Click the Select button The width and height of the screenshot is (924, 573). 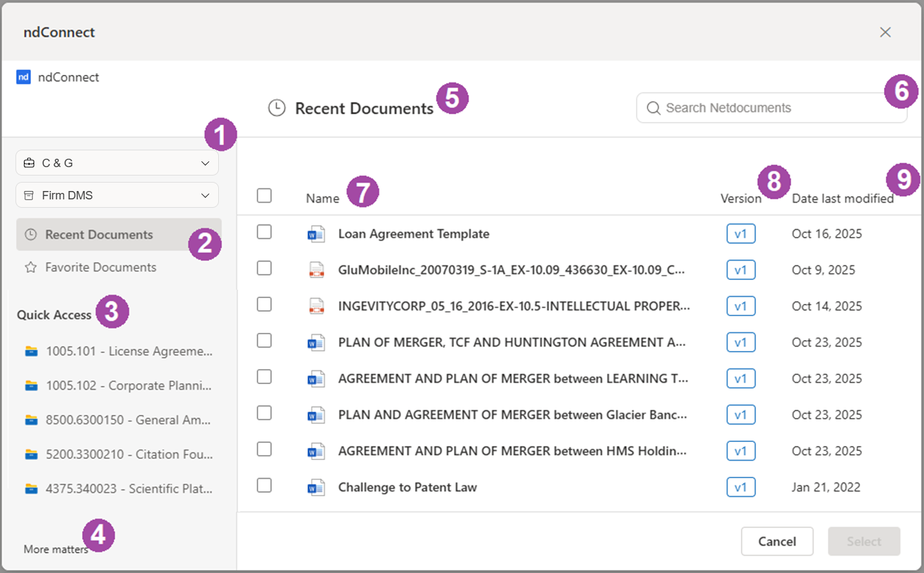[864, 541]
